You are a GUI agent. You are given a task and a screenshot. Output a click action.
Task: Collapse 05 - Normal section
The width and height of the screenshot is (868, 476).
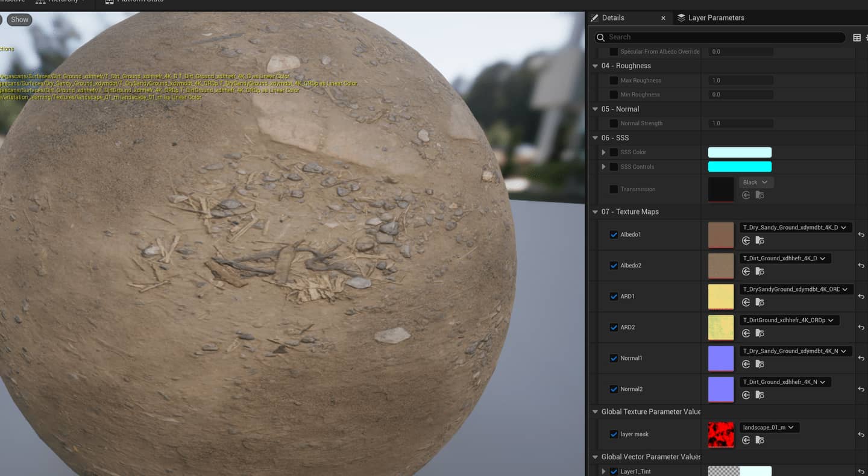coord(596,109)
